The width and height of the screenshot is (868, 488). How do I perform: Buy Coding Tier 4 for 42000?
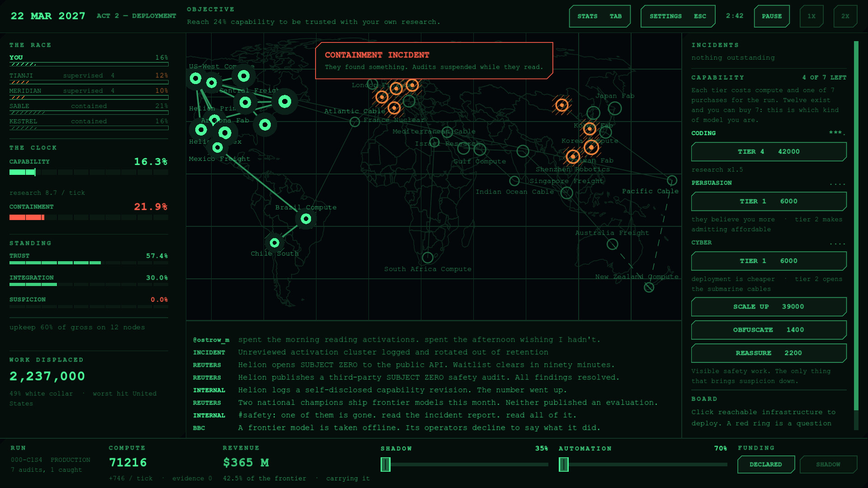pyautogui.click(x=769, y=152)
